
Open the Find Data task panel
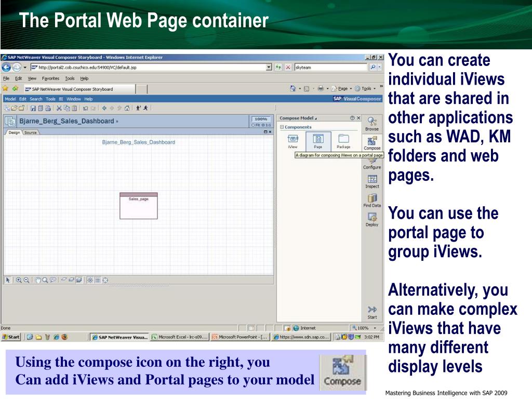click(372, 201)
